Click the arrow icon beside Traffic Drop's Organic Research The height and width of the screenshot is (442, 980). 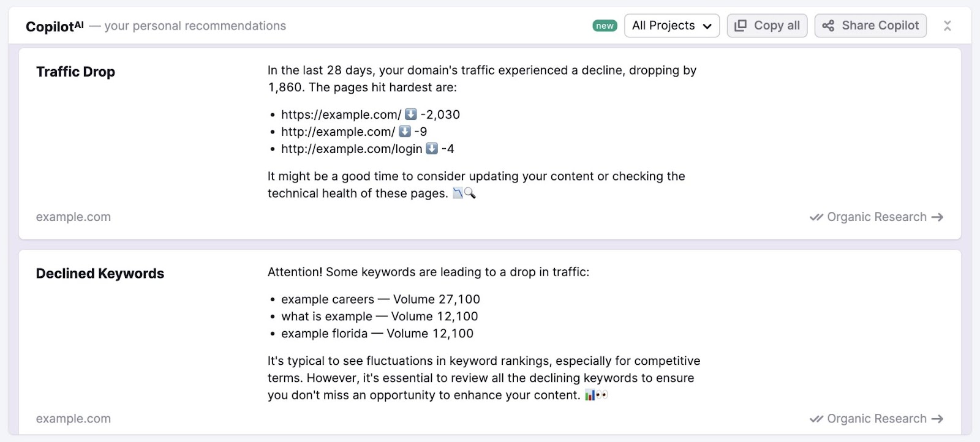(937, 217)
